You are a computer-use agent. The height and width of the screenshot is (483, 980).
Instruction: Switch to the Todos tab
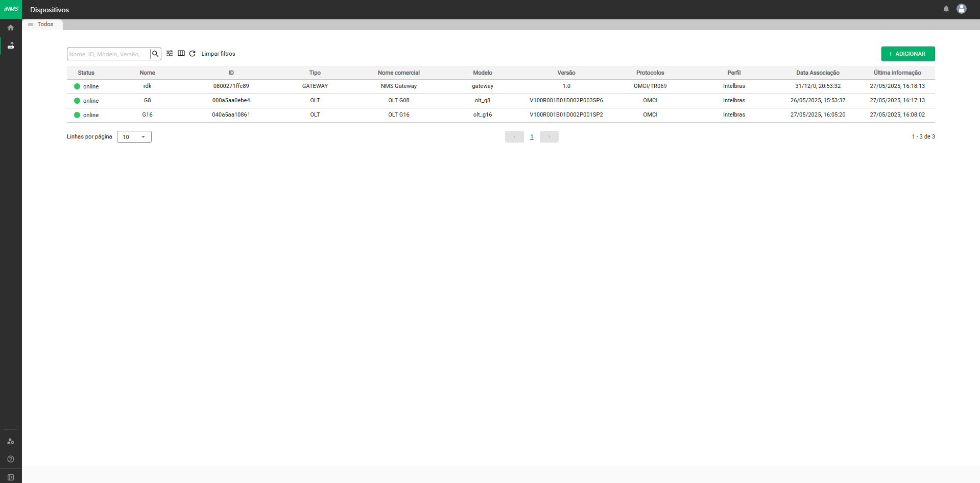42,24
